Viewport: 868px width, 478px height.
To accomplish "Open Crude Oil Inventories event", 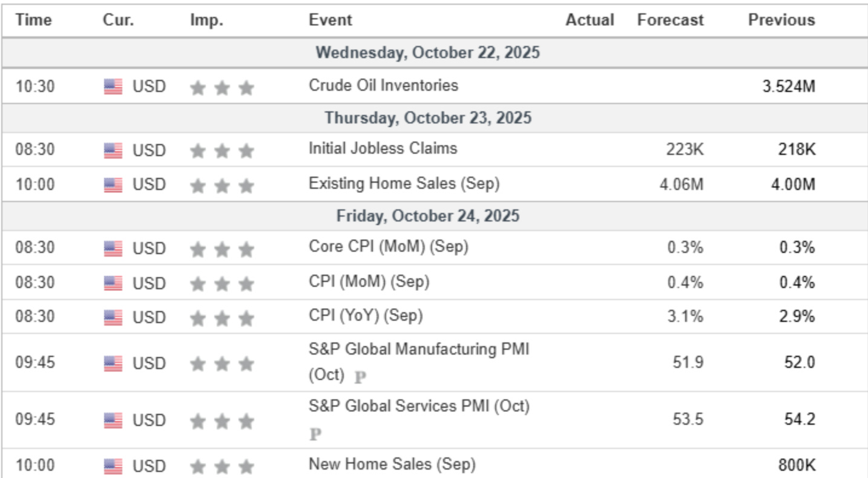I will 383,85.
